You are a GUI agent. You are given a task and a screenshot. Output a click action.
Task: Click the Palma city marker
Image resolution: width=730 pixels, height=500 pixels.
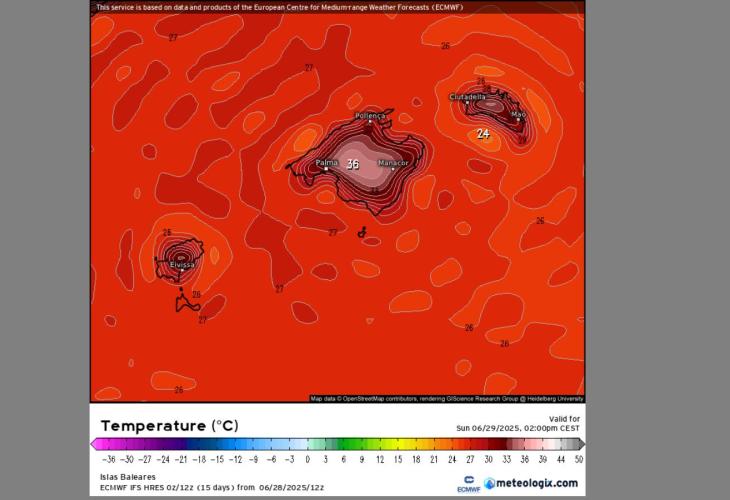coord(326,169)
